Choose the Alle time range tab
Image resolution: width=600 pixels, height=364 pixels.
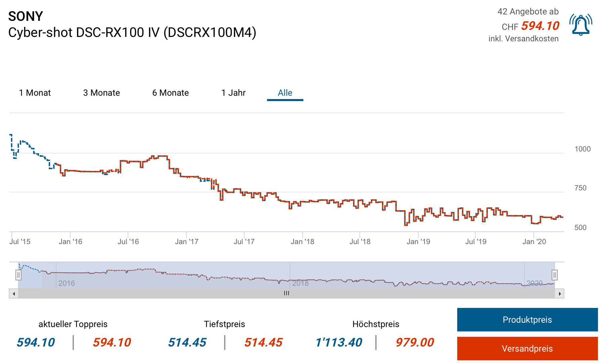click(285, 93)
